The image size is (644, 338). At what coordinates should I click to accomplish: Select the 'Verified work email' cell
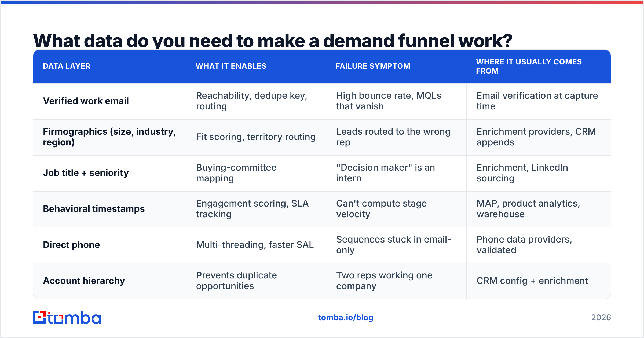(x=109, y=101)
